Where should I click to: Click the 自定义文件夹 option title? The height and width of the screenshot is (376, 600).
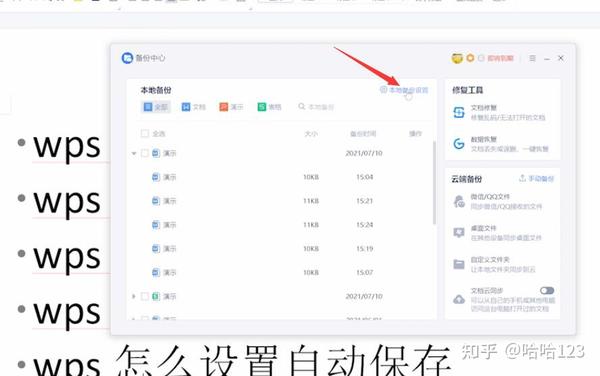tap(490, 259)
